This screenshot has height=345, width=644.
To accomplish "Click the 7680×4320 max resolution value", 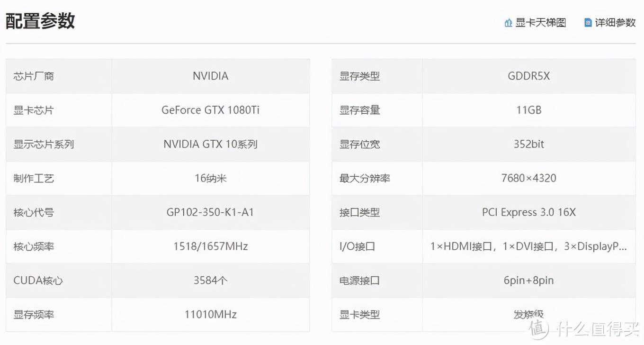I will click(528, 178).
